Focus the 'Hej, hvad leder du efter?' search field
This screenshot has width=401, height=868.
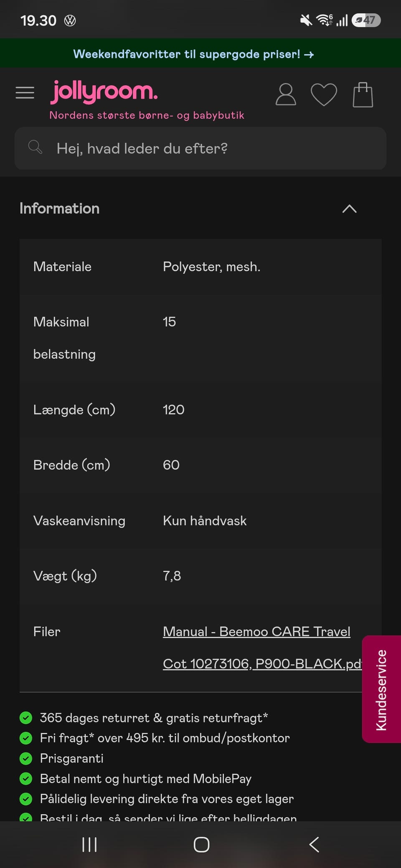(x=200, y=148)
